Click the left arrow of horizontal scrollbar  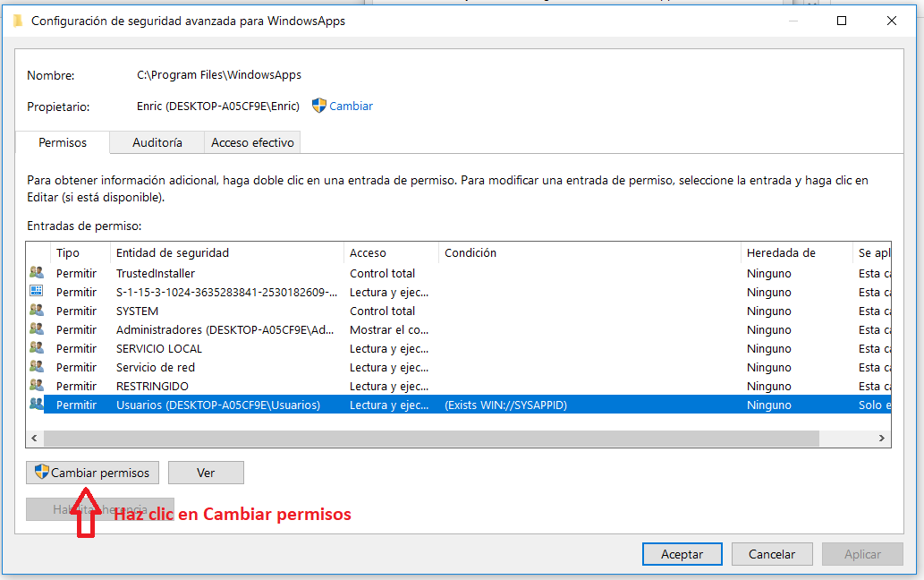coord(34,438)
